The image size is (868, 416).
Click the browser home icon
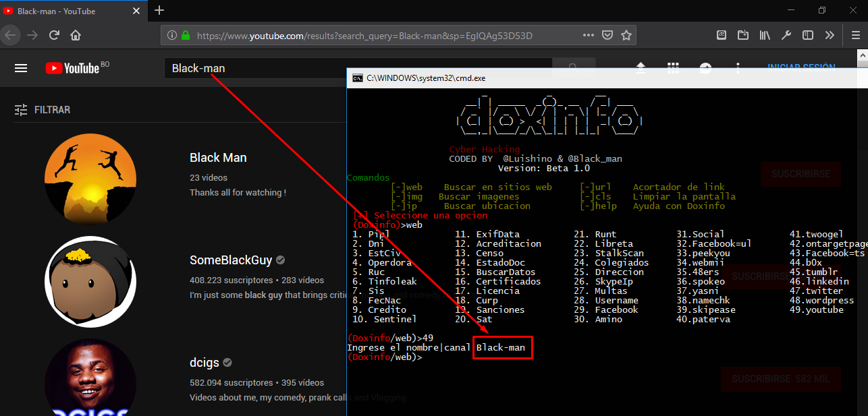click(76, 34)
